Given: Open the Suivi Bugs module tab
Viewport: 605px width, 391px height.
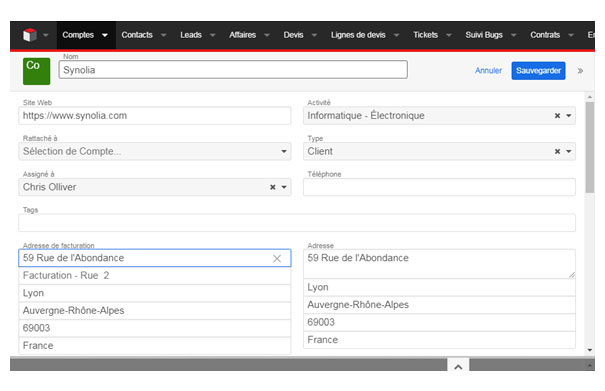Looking at the screenshot, I should click(484, 35).
